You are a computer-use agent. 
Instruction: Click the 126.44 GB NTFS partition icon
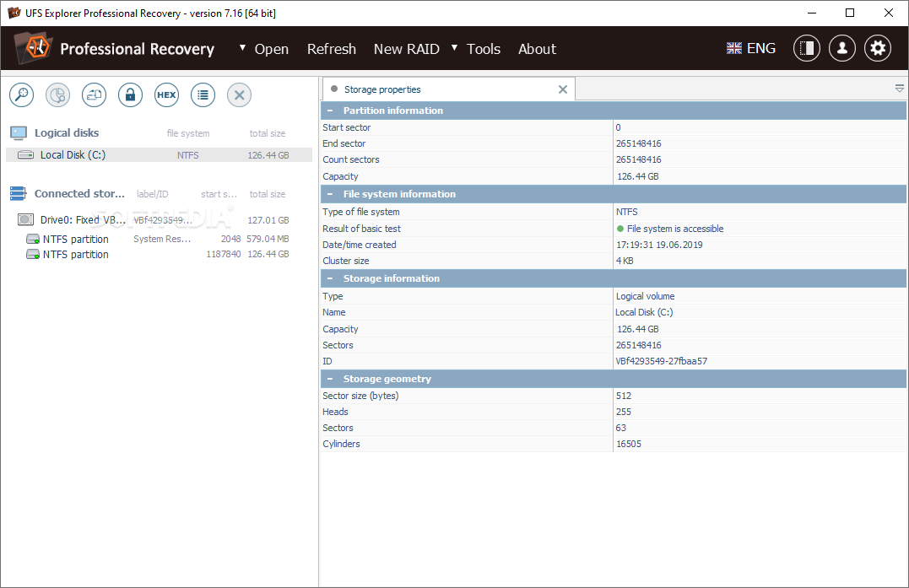(33, 254)
